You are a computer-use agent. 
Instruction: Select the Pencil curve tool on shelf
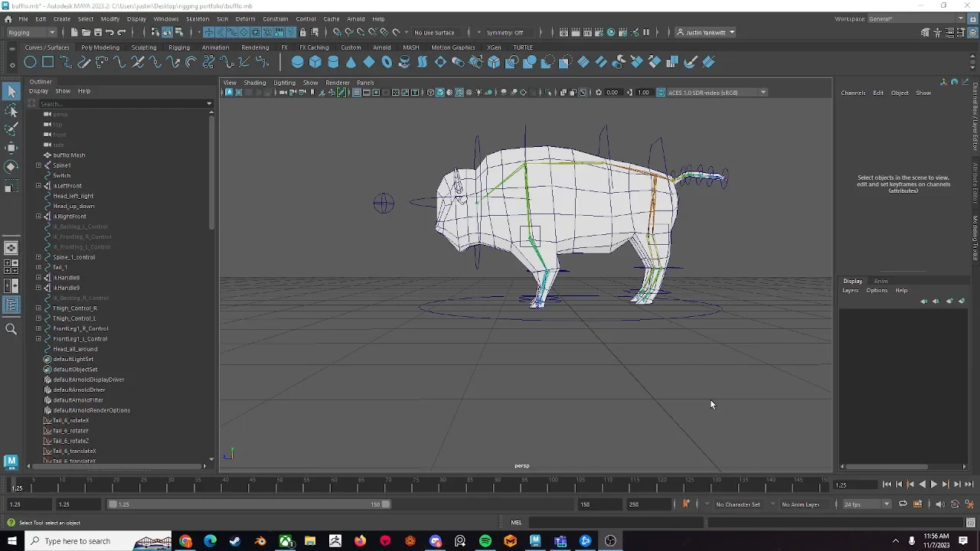pyautogui.click(x=83, y=62)
